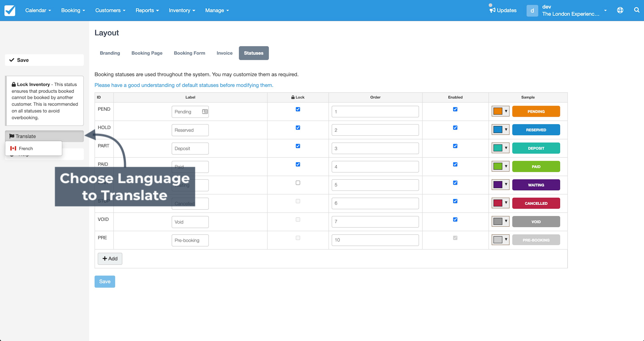
Task: Click the blue Save button below table
Action: [x=105, y=281]
